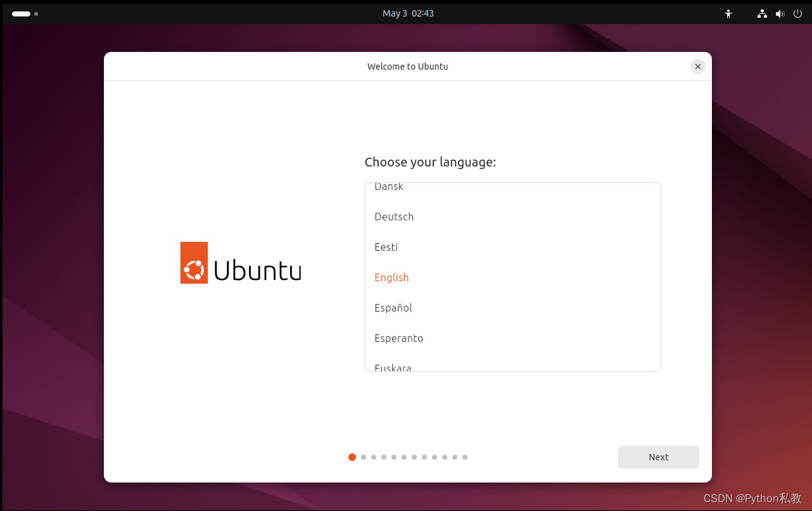The image size is (812, 511).
Task: Open the Activities workspace indicator
Action: coord(25,13)
